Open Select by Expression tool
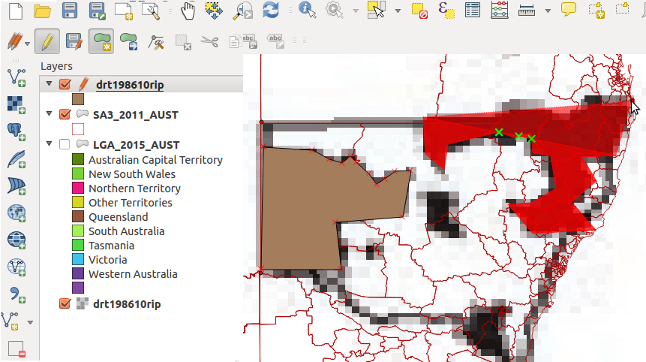 pos(447,10)
